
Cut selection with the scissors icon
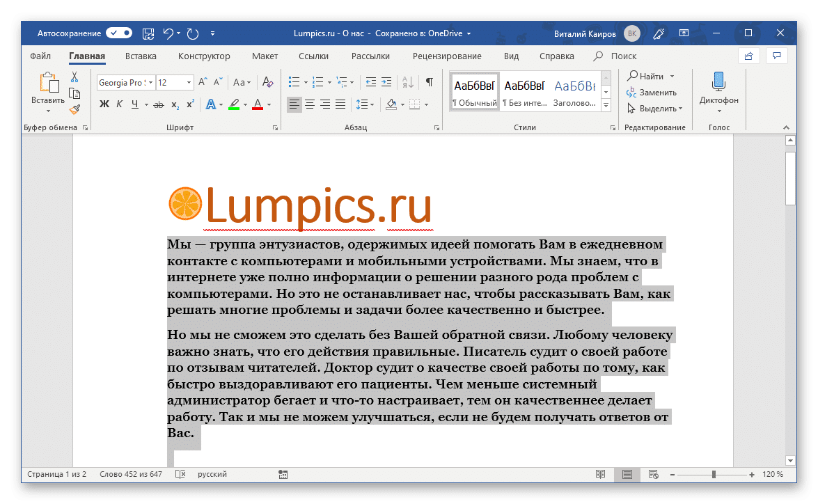[74, 77]
